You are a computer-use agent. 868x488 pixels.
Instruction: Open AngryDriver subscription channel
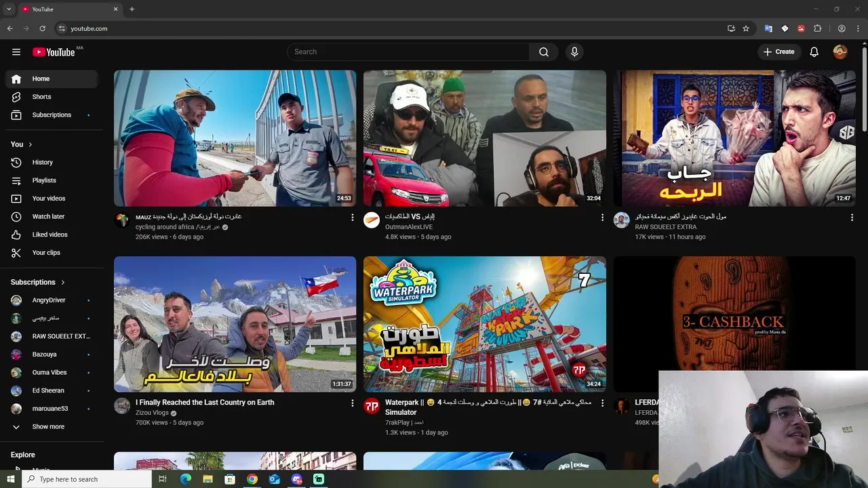[x=52, y=300]
